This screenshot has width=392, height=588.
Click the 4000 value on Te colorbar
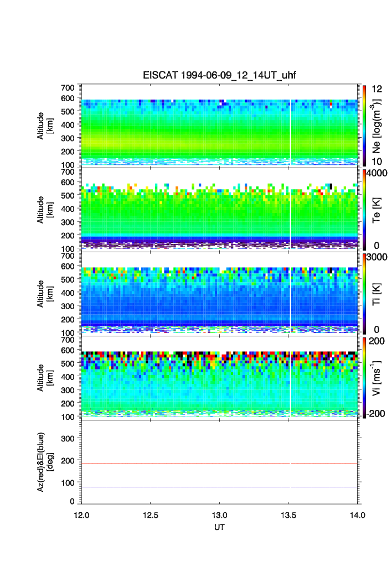coord(380,173)
